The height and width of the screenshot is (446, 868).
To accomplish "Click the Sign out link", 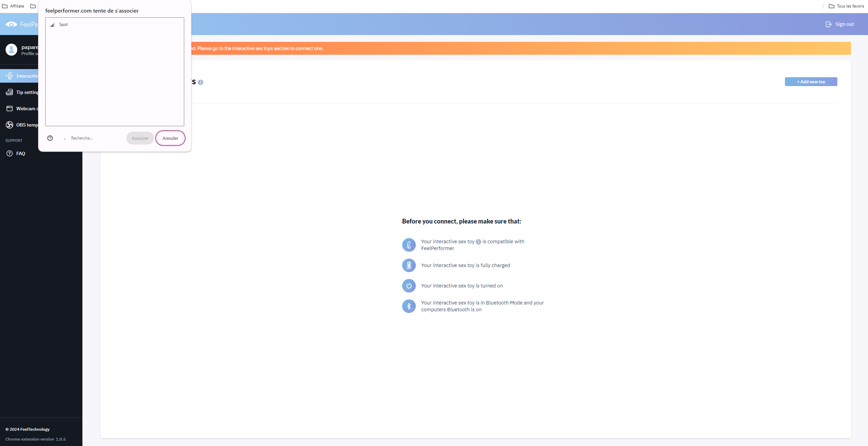I will pos(844,24).
